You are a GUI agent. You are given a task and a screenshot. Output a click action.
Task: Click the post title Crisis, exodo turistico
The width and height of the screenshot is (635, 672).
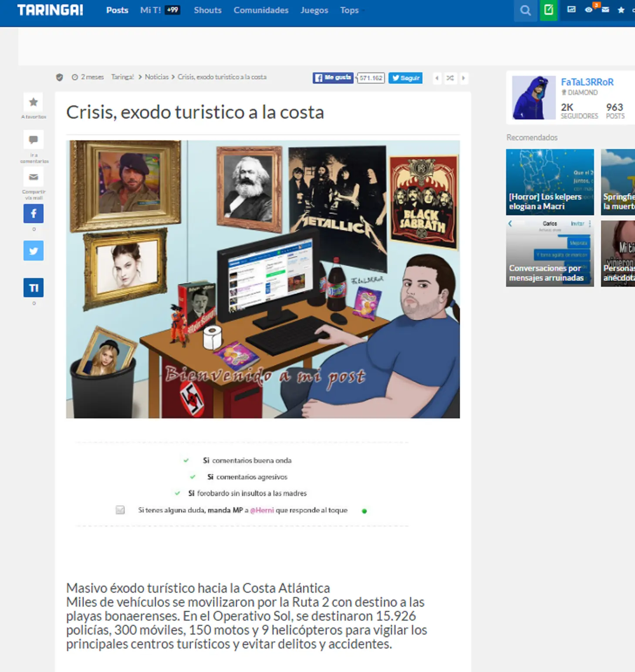pyautogui.click(x=195, y=112)
